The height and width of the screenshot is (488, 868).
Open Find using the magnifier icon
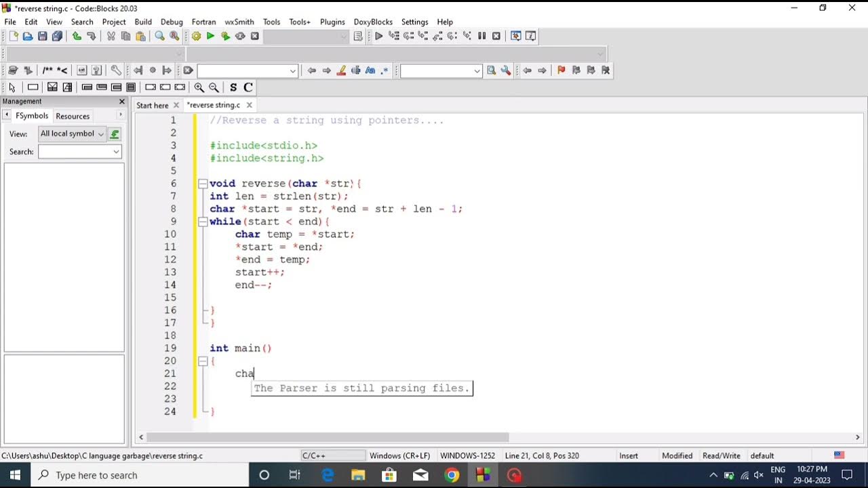point(159,36)
